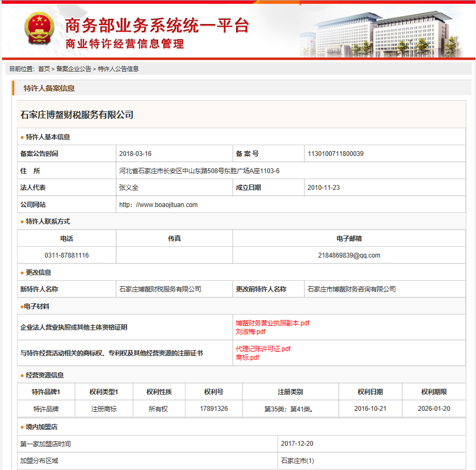
Task: Click the 备案号 value 1130100711800039
Action: (335, 154)
